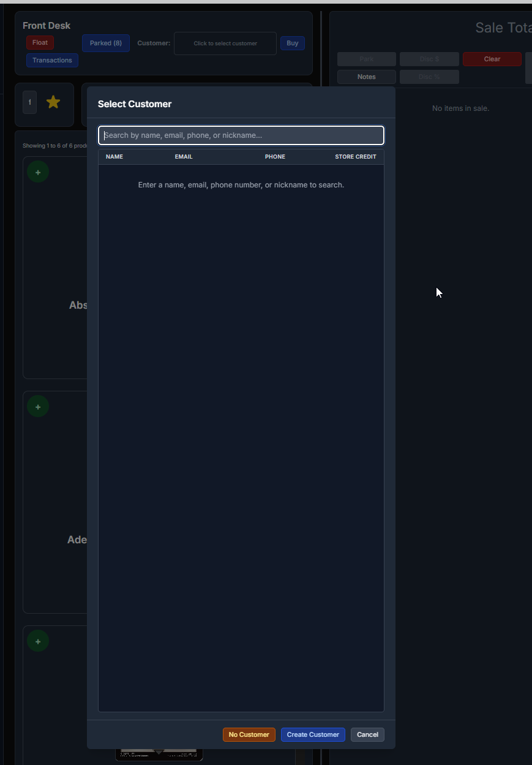The image size is (532, 765).
Task: Open sale Notes
Action: 367,77
